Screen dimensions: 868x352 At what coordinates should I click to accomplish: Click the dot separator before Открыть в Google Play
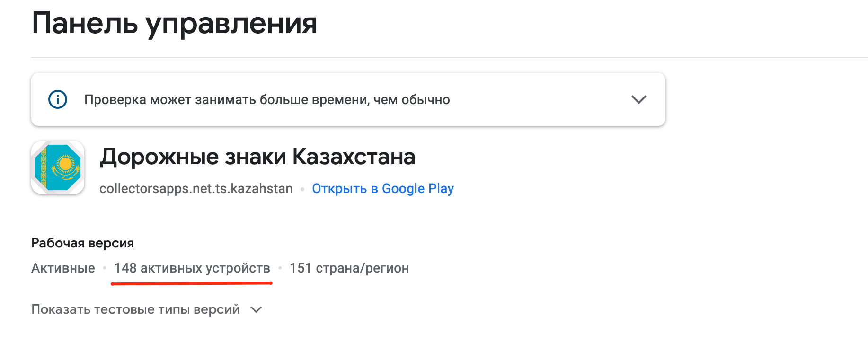tap(302, 189)
